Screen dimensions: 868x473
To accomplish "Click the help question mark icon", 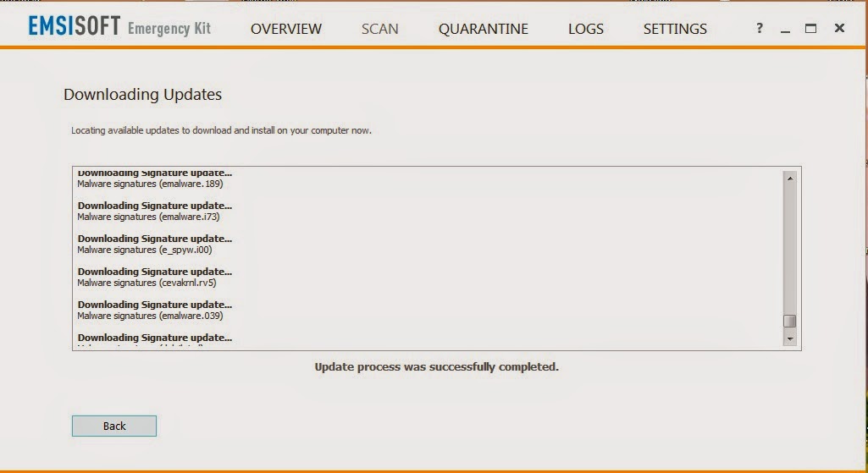I will [x=760, y=28].
